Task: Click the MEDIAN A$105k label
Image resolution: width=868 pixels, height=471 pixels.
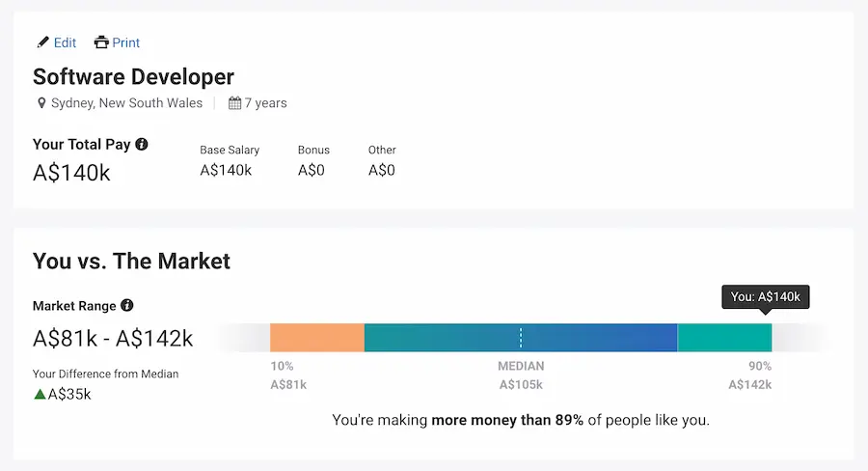Action: pos(521,375)
